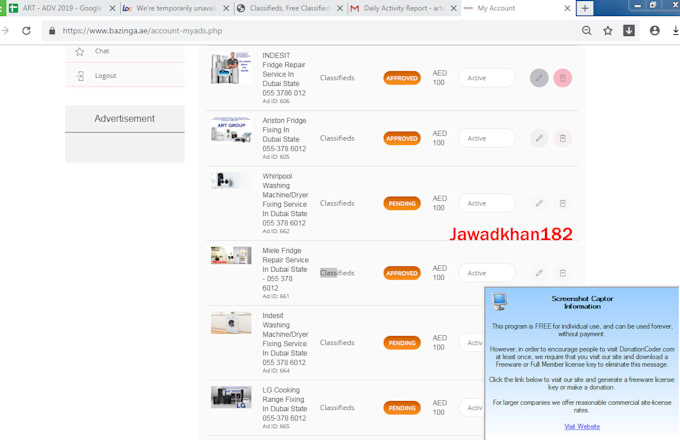The image size is (680, 440).
Task: Open INDESIT Fridge Repair Service ad title
Action: [x=284, y=74]
